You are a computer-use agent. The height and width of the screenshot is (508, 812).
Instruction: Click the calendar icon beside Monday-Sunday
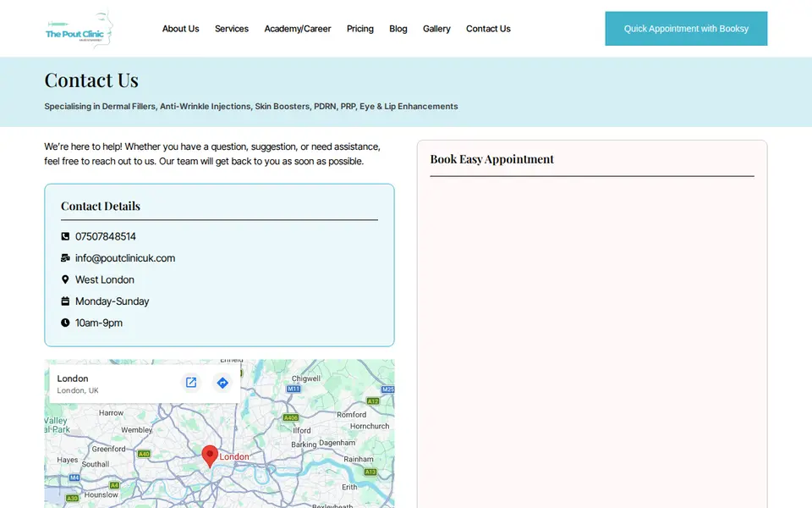[x=65, y=301]
